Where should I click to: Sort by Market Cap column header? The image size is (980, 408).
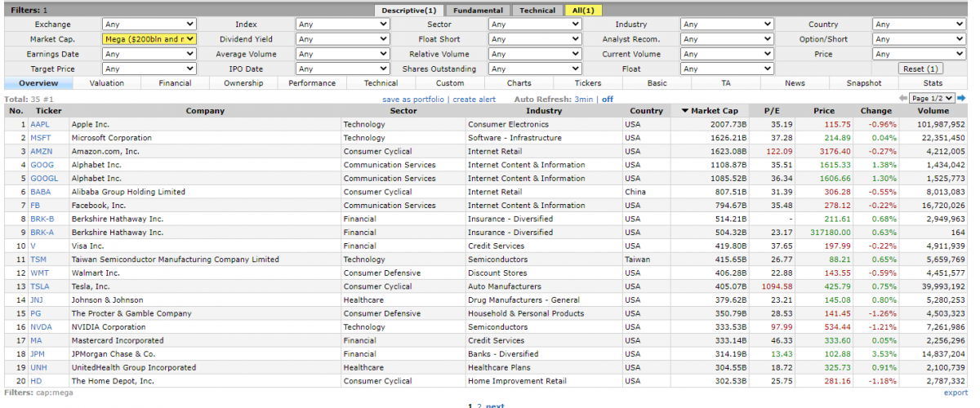coord(710,111)
